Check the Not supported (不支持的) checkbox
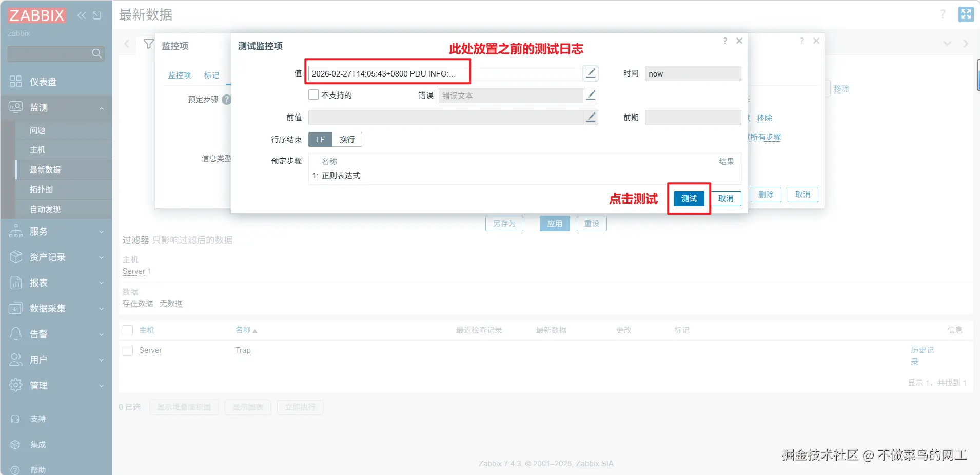 click(x=313, y=95)
